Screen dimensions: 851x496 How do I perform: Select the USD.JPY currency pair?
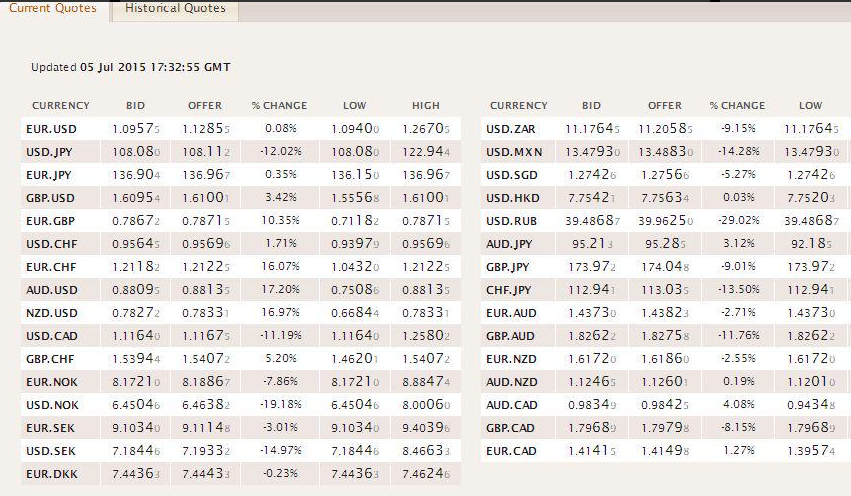click(x=49, y=152)
